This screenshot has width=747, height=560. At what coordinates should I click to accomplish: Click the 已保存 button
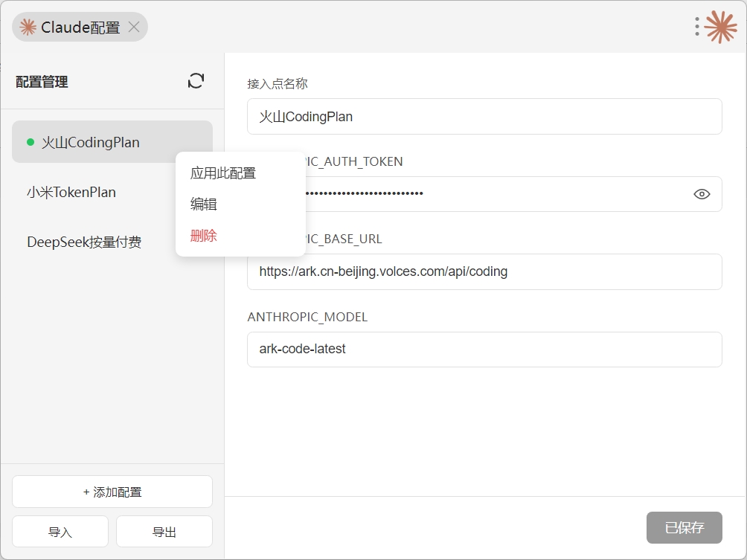[x=684, y=527]
